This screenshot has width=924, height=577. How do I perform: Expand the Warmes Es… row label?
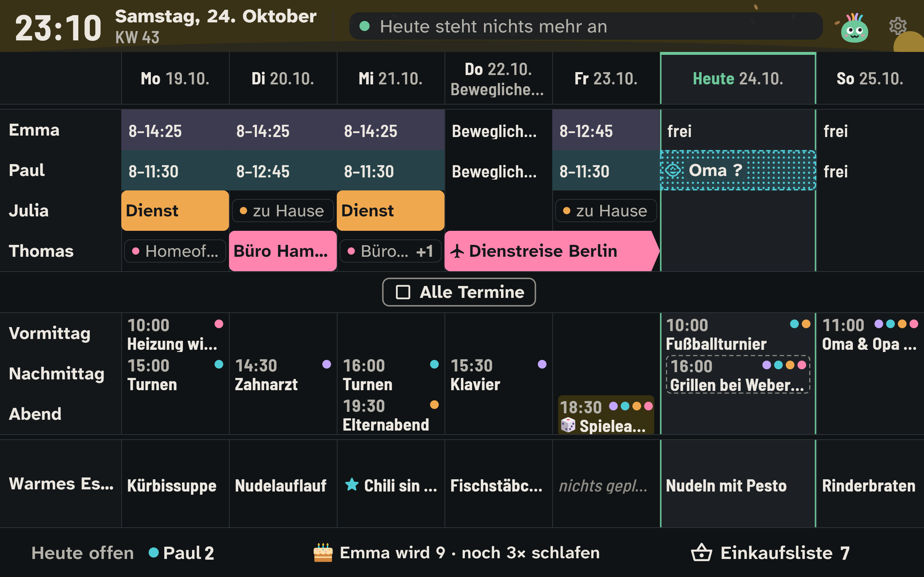point(61,484)
